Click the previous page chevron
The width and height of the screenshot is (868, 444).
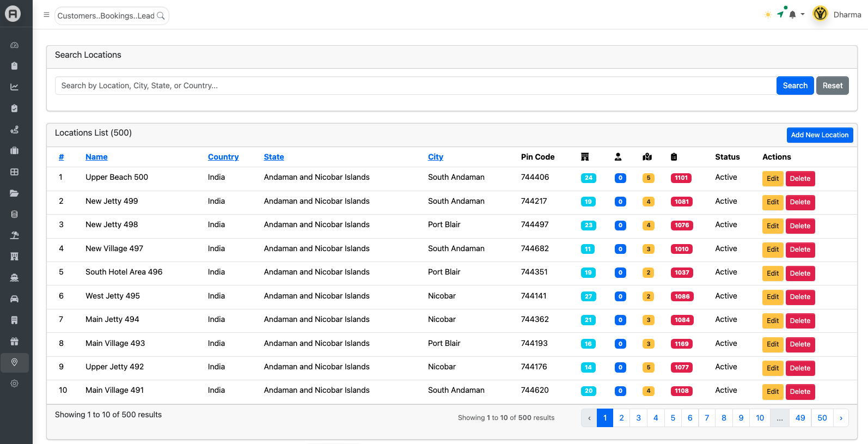[x=589, y=418]
